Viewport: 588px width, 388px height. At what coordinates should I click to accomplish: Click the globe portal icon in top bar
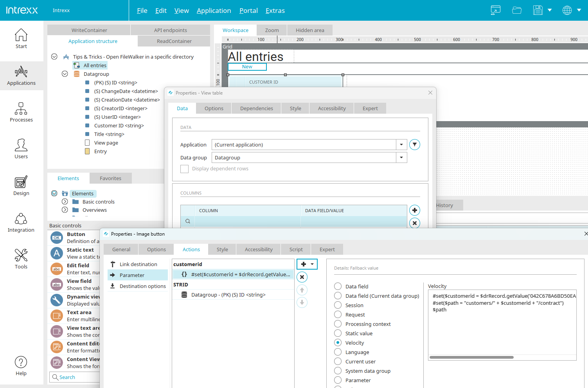[567, 10]
